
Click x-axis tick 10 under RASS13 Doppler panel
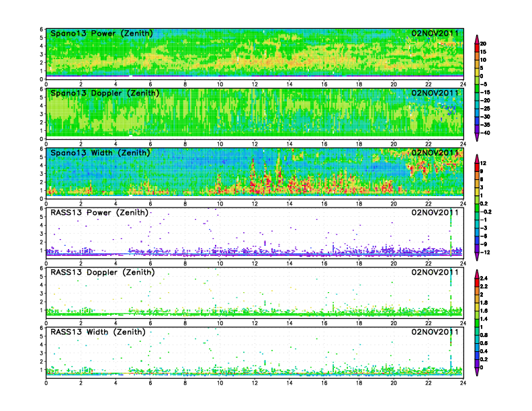point(220,323)
